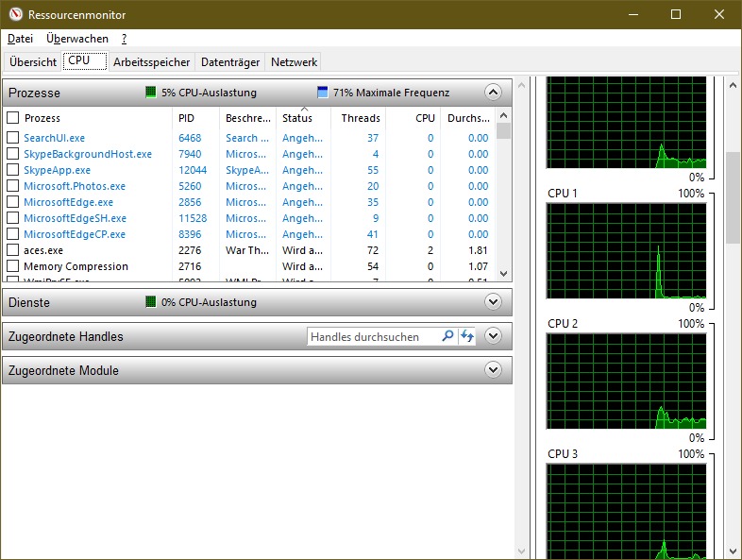
Task: Select the aces.exe process name
Action: [x=43, y=250]
